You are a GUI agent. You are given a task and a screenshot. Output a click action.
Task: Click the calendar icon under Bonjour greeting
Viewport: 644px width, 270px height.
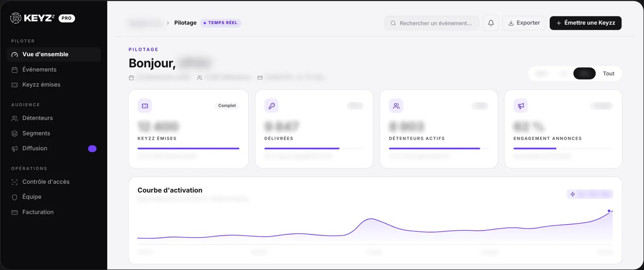(x=131, y=78)
